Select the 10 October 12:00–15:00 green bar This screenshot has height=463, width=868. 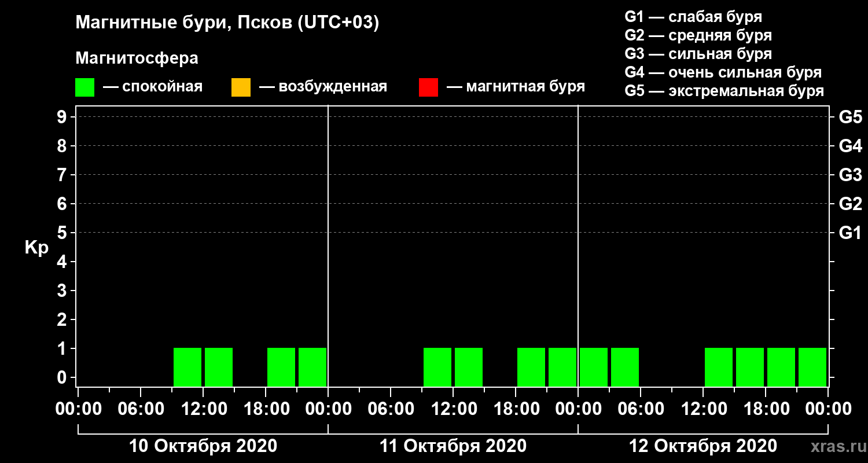point(219,367)
